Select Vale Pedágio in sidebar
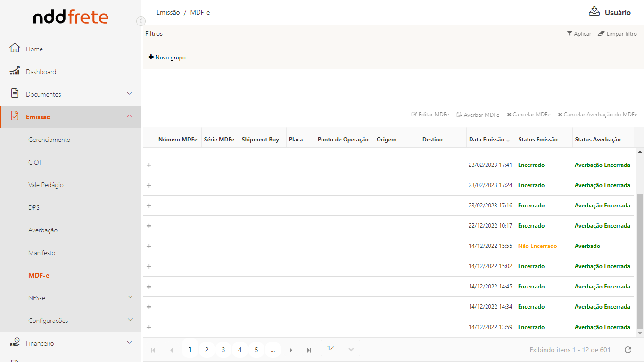Screen dimensions: 644x362 point(46,185)
